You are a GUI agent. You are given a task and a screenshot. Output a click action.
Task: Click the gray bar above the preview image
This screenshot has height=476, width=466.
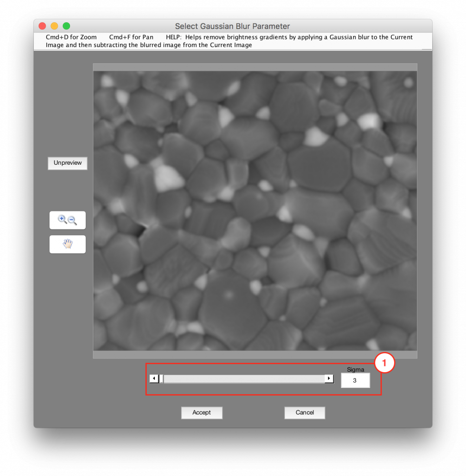[x=255, y=67]
